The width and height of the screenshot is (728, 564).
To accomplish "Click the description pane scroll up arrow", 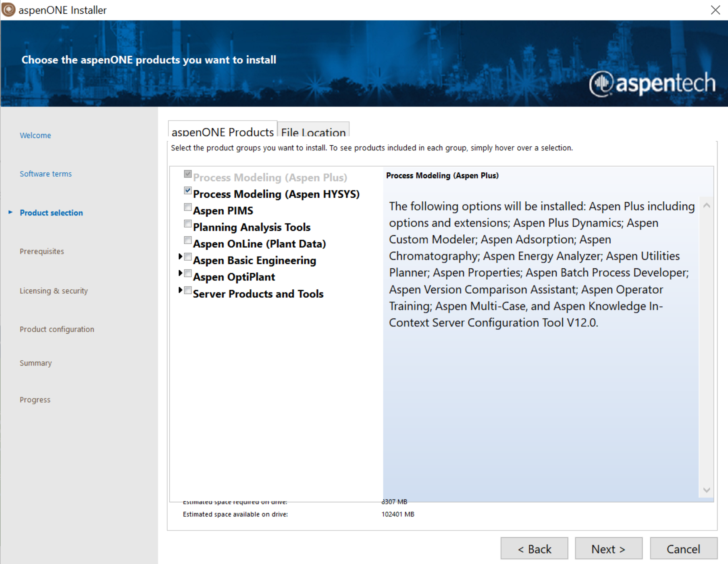I will 706,205.
